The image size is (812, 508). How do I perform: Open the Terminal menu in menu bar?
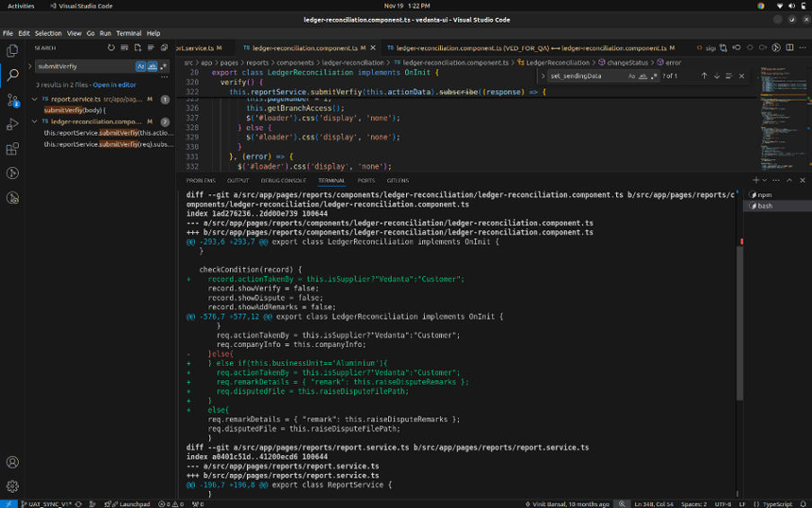pos(128,33)
